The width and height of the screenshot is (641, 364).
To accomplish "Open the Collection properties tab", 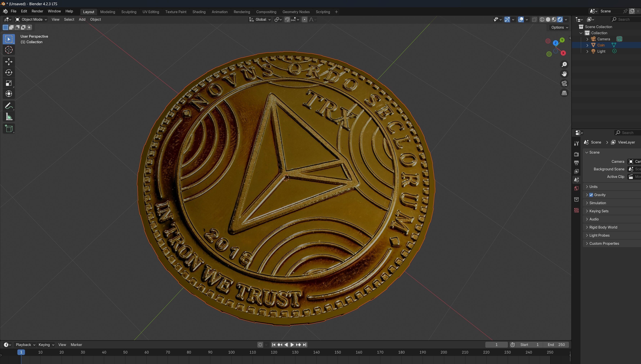I will (x=577, y=200).
